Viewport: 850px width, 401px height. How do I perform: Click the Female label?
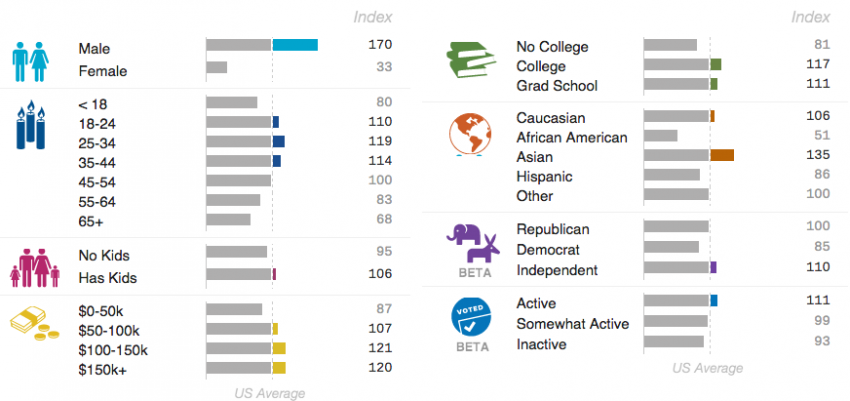click(x=102, y=71)
